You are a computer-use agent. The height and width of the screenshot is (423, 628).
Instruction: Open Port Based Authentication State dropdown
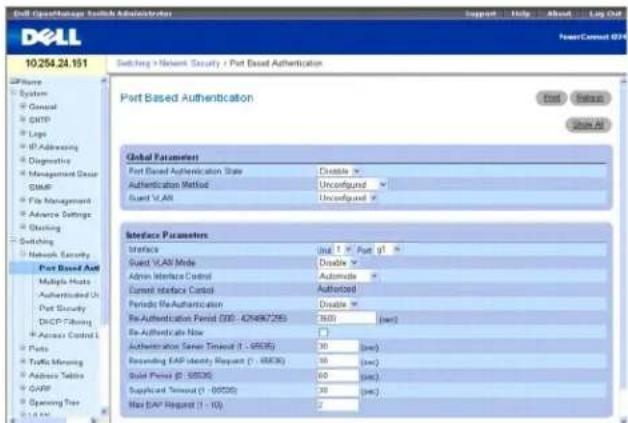tap(339, 171)
